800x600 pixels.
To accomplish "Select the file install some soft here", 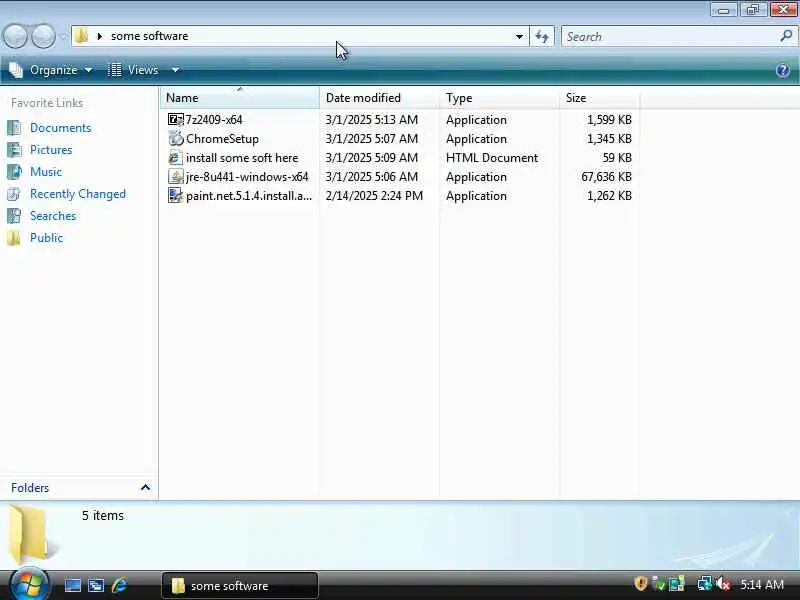I will point(242,158).
